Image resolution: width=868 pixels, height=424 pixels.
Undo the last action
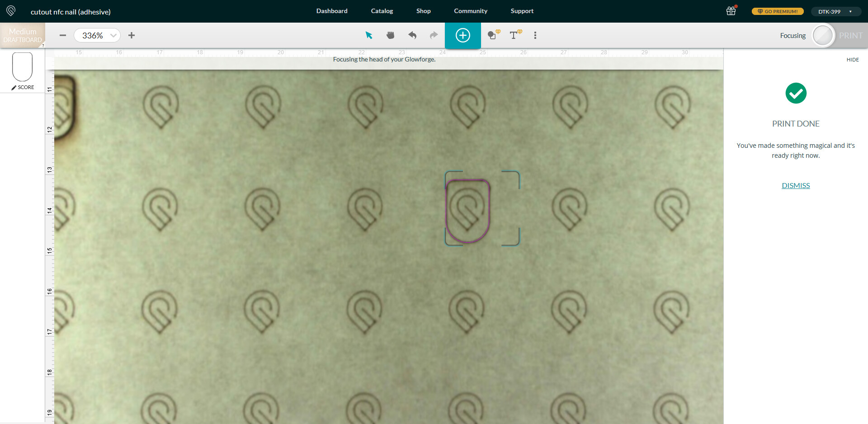pyautogui.click(x=412, y=35)
